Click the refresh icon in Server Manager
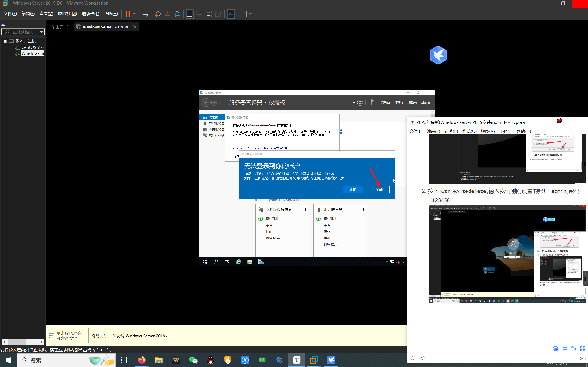 pyautogui.click(x=360, y=103)
